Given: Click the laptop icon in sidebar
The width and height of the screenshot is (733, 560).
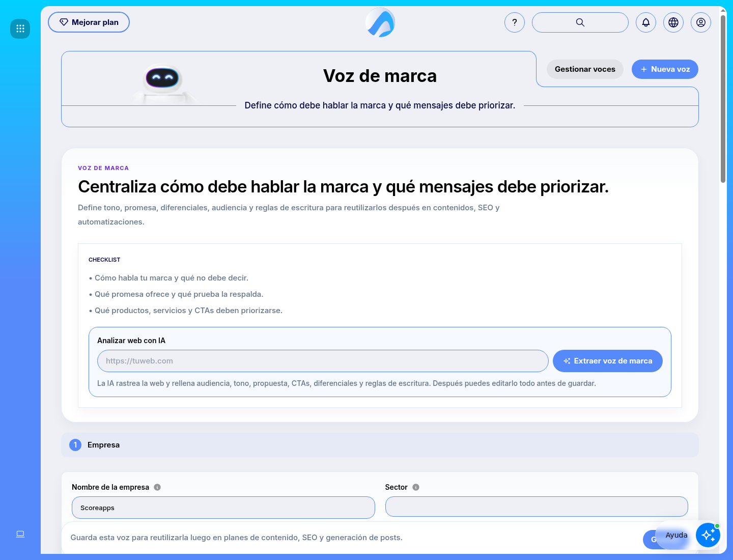Looking at the screenshot, I should click(20, 534).
